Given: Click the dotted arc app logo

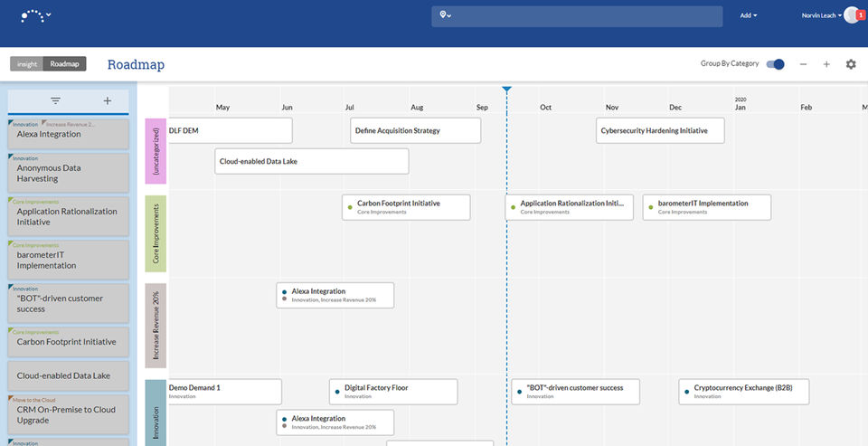Looking at the screenshot, I should click(x=32, y=15).
